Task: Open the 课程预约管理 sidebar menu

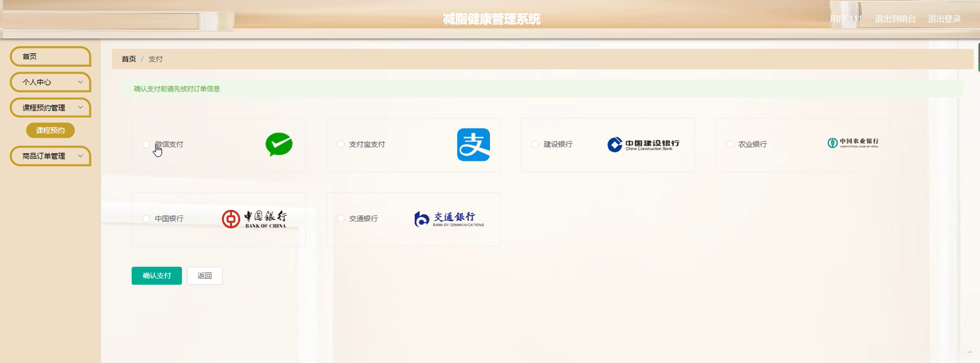Action: tap(50, 108)
